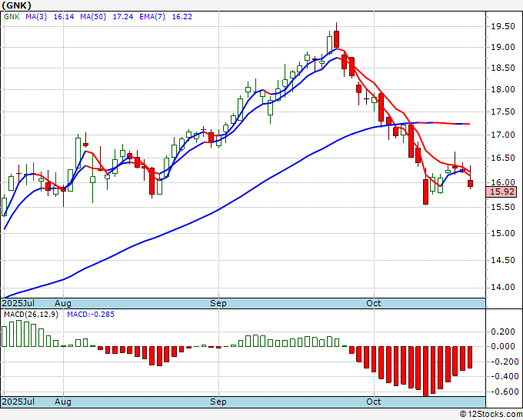Screen dimensions: 523x420
Task: Click the 18.50 price axis label
Action: click(x=503, y=68)
